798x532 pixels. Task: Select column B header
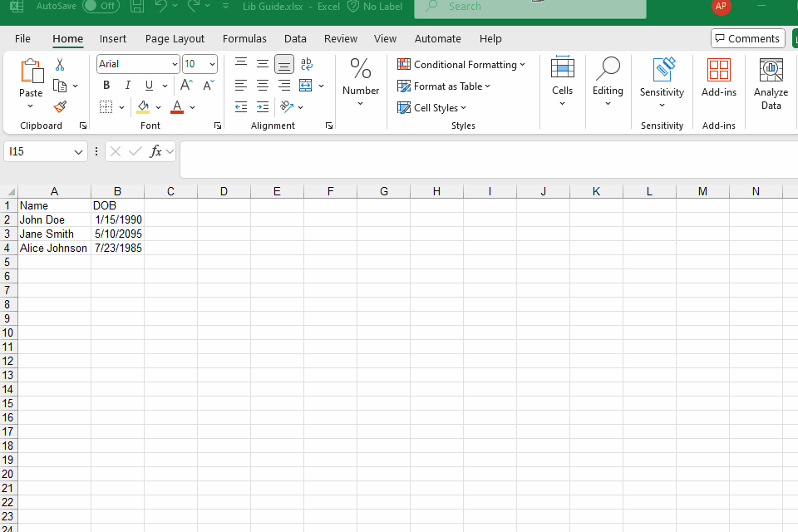pos(117,191)
